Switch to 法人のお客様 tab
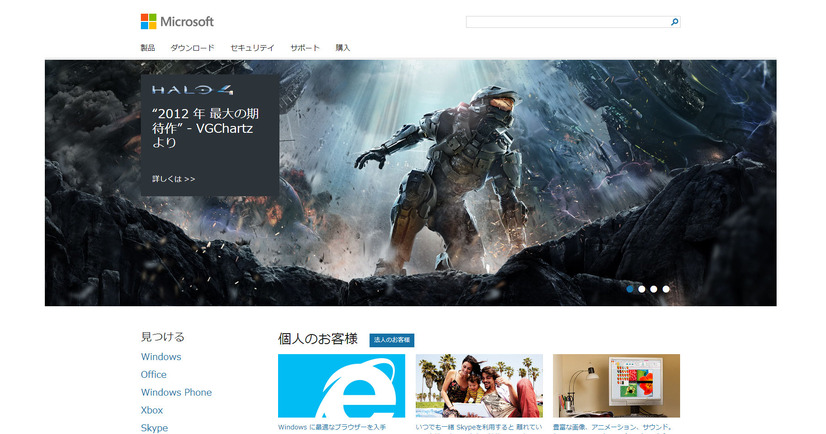The image size is (826, 434). 391,340
